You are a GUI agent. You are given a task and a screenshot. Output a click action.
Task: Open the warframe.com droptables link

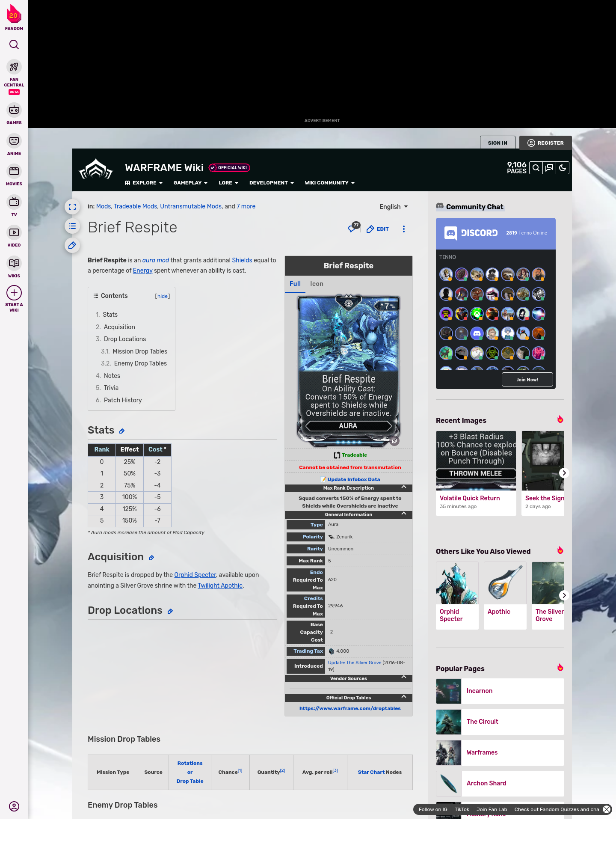coord(350,708)
